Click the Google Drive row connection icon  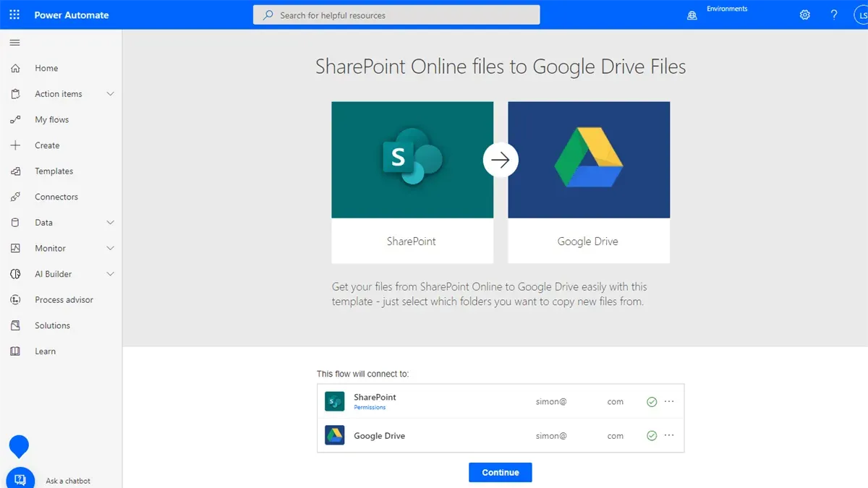[334, 435]
